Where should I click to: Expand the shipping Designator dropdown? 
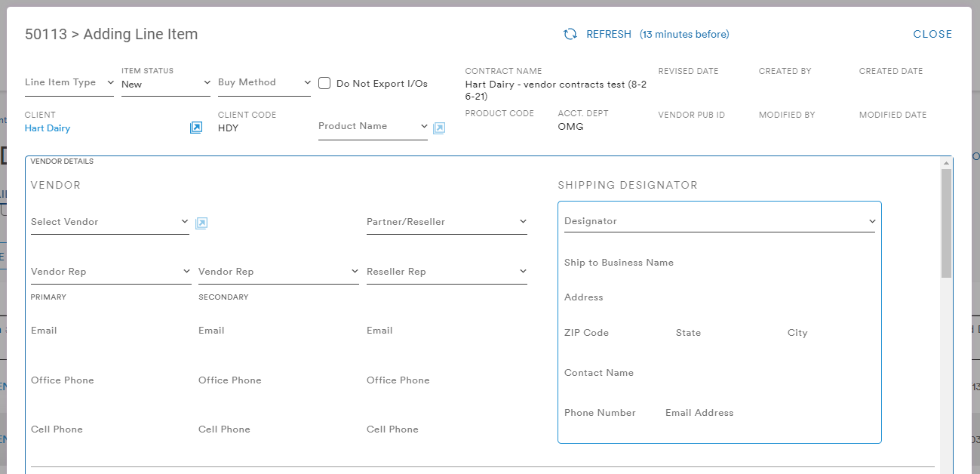pyautogui.click(x=720, y=221)
